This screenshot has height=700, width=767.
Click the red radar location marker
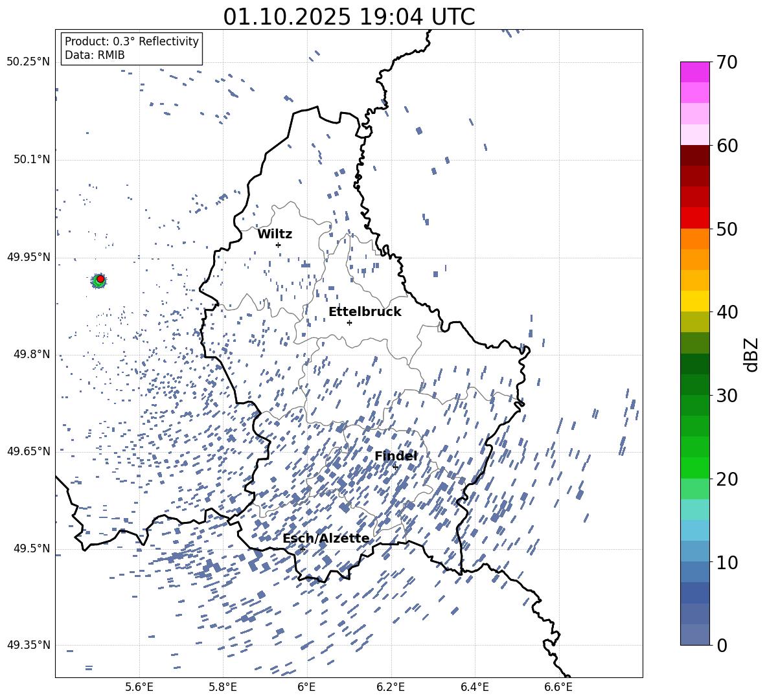click(100, 279)
